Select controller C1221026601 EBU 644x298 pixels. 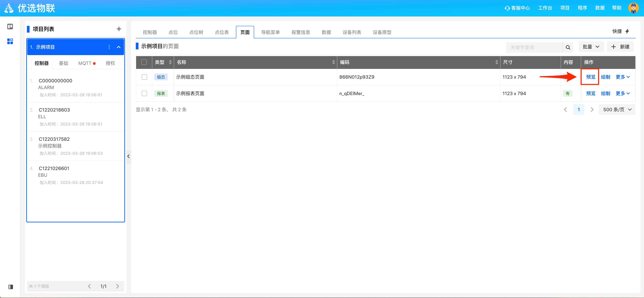(75, 175)
